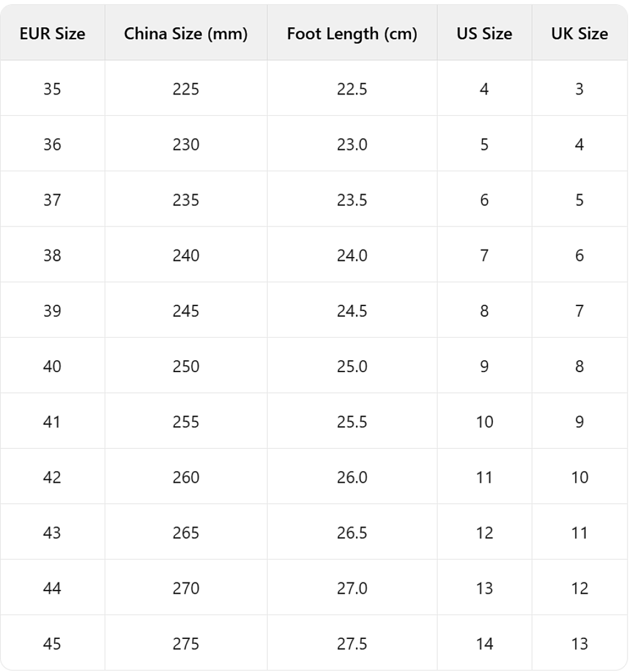Click foot length 26.0 cell
This screenshot has width=630, height=672.
tap(352, 477)
